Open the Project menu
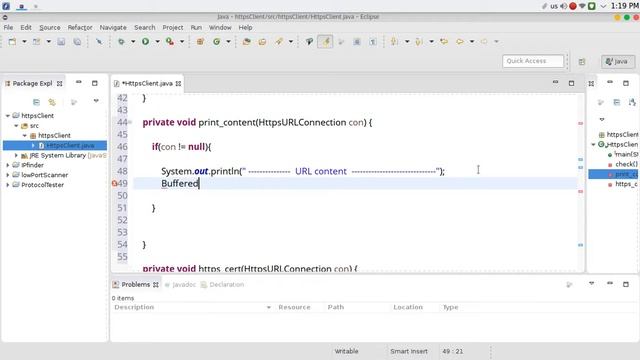 point(173,27)
